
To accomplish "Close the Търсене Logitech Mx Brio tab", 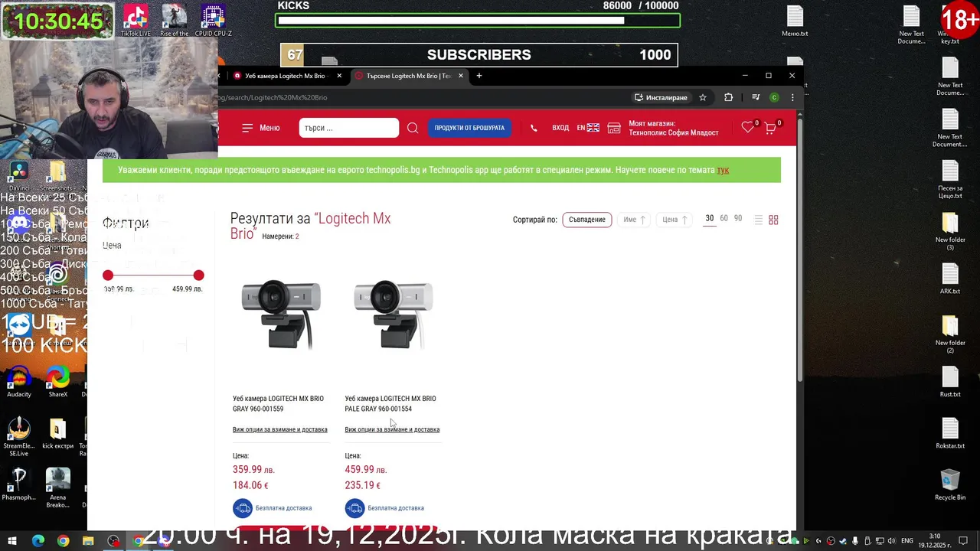I will click(461, 76).
